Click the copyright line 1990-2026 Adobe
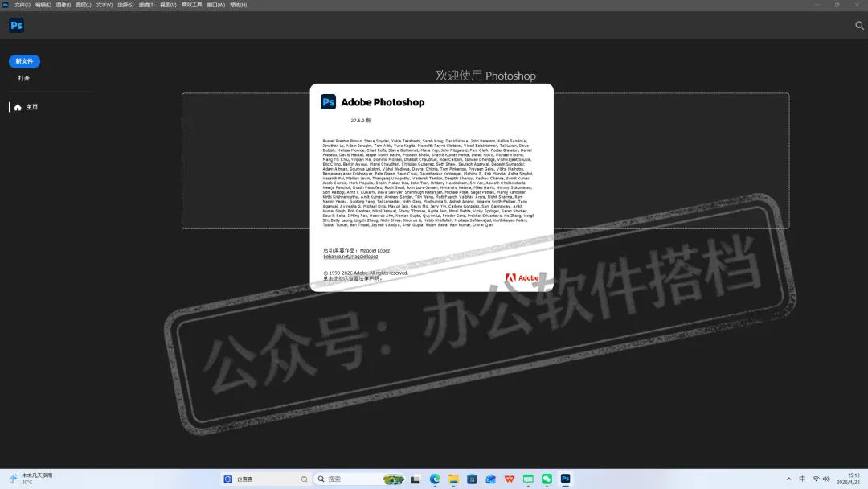868x489 pixels. pos(366,273)
